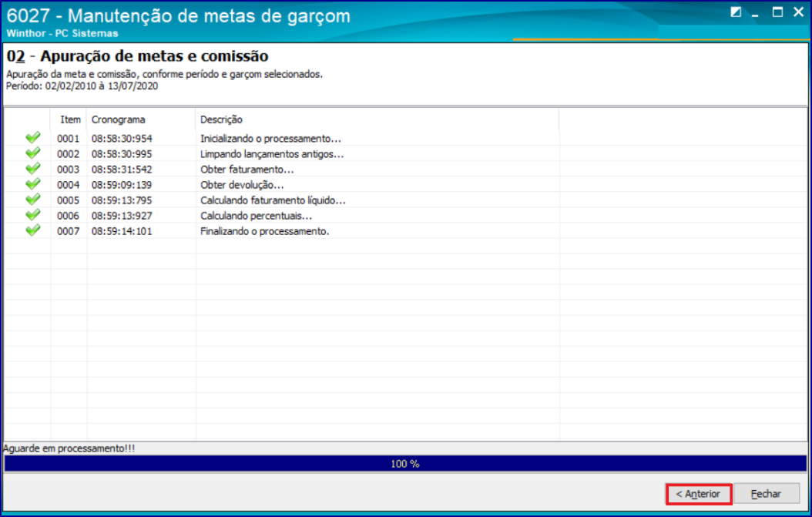Click the green checkmark for item 0001

point(32,138)
